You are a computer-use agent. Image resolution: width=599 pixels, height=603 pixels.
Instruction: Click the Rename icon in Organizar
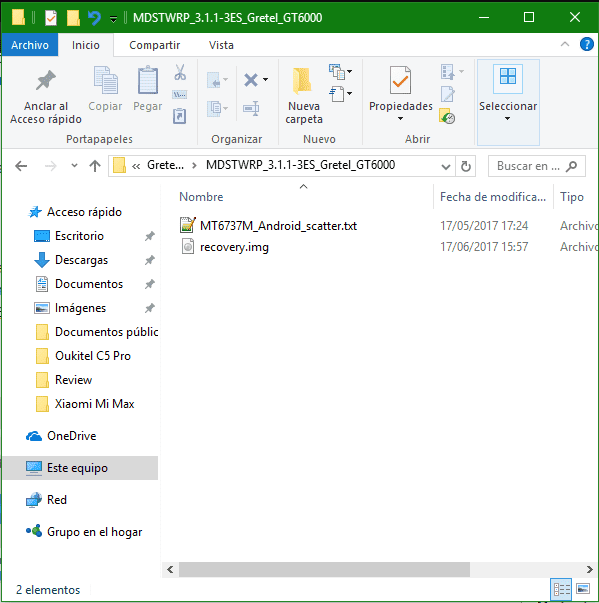(251, 108)
